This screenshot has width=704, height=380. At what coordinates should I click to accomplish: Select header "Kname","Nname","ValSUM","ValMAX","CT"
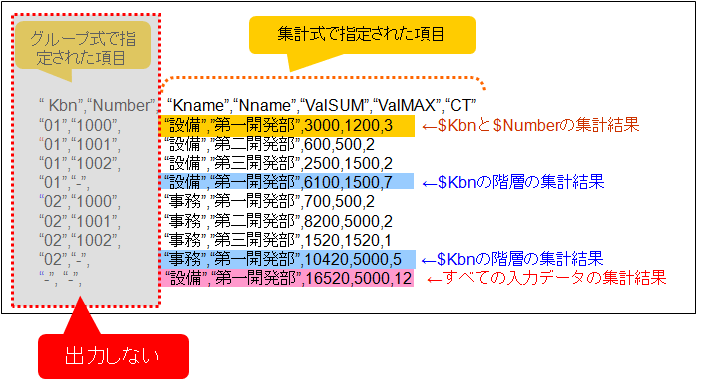pos(321,106)
